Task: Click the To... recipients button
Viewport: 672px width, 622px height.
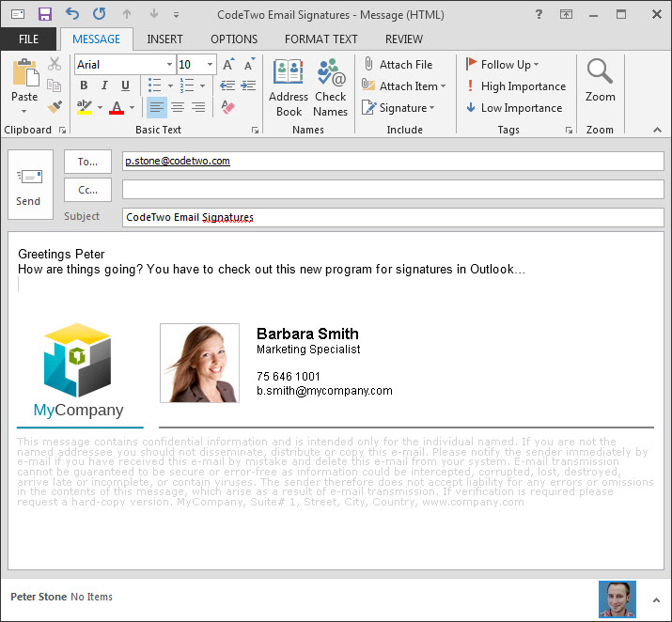Action: [87, 162]
